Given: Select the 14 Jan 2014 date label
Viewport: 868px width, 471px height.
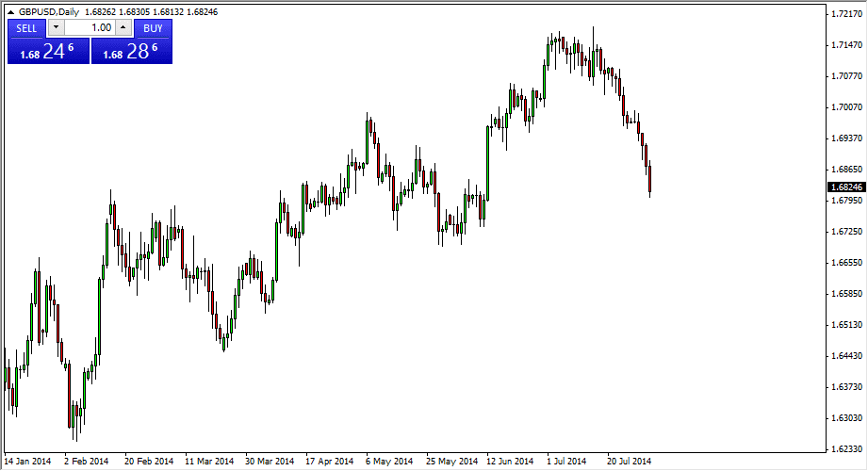Looking at the screenshot, I should click(27, 462).
